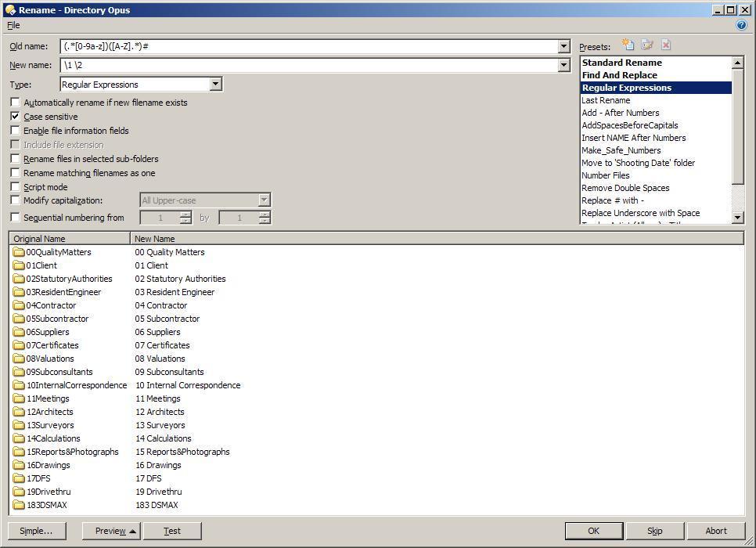The width and height of the screenshot is (756, 548).
Task: Enable the Modify capitalization checkbox
Action: [15, 200]
